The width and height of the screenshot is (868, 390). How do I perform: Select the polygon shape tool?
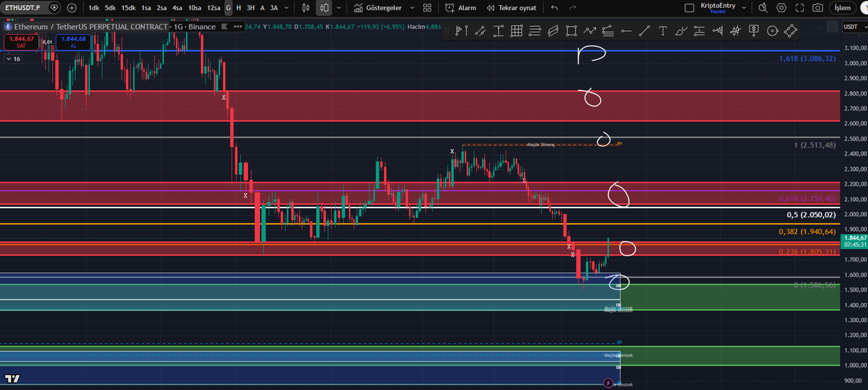(791, 31)
